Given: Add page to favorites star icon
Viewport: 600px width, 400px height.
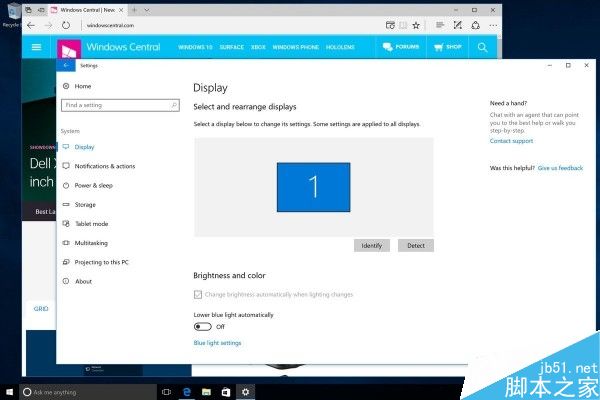Looking at the screenshot, I should 416,25.
